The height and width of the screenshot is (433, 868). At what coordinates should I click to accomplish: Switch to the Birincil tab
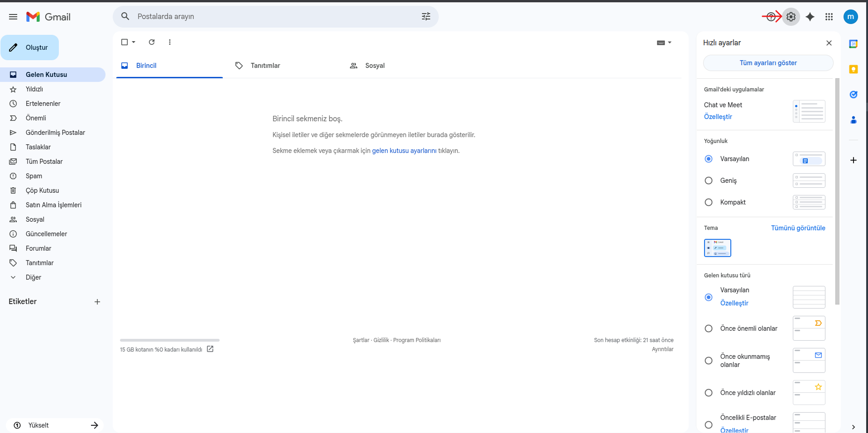coord(169,66)
